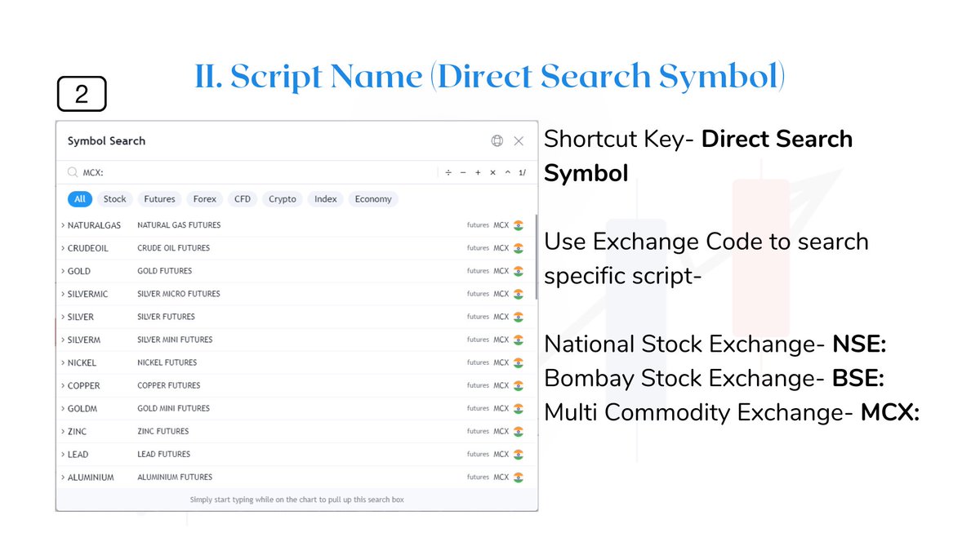Select the Crypto filter tab
The image size is (980, 551).
pyautogui.click(x=283, y=199)
